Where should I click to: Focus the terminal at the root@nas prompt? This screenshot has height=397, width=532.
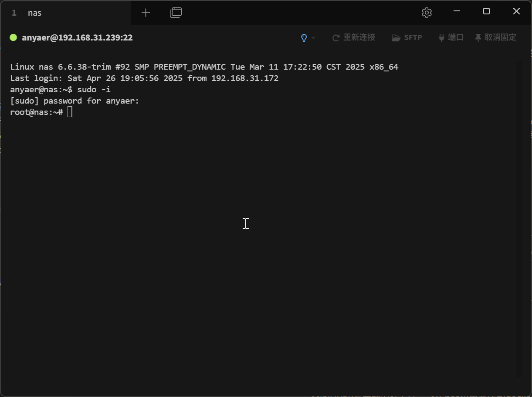70,112
